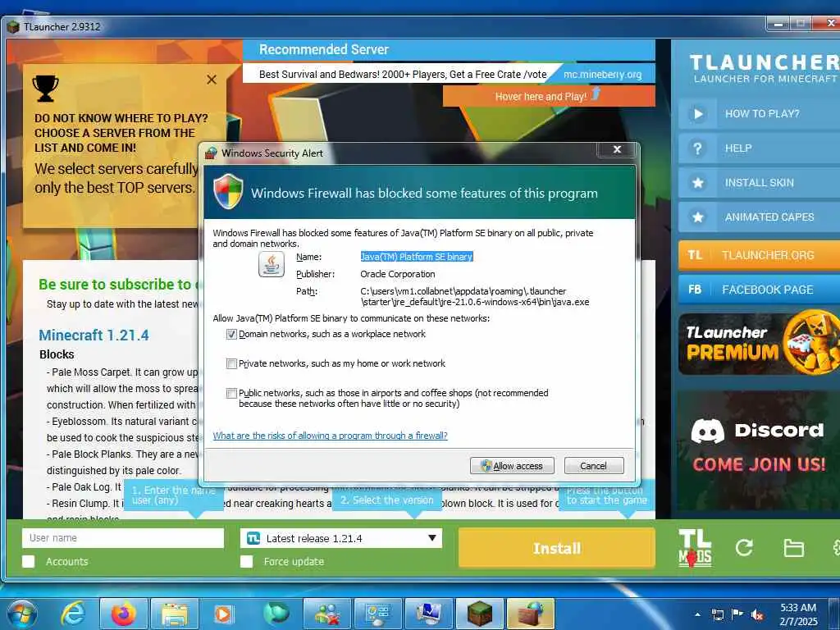The image size is (840, 630).
Task: Click the remote desktop monitor taskbar icon
Action: click(x=428, y=614)
